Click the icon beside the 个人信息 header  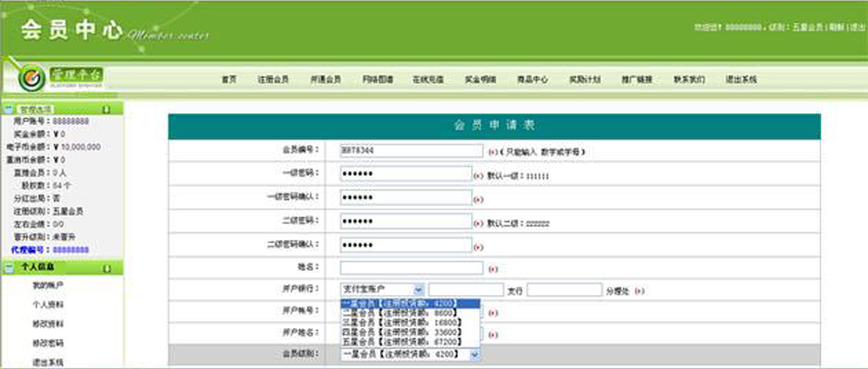8,268
